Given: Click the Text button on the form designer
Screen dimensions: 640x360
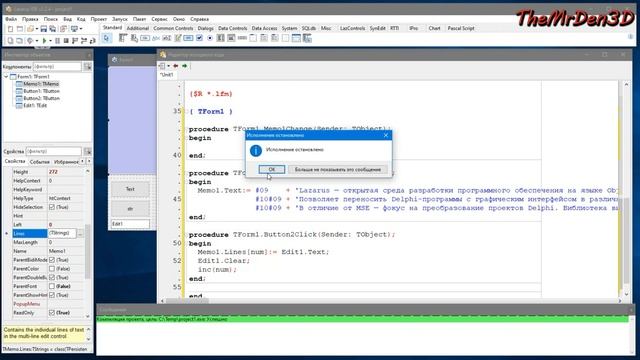Looking at the screenshot, I should pyautogui.click(x=130, y=189).
